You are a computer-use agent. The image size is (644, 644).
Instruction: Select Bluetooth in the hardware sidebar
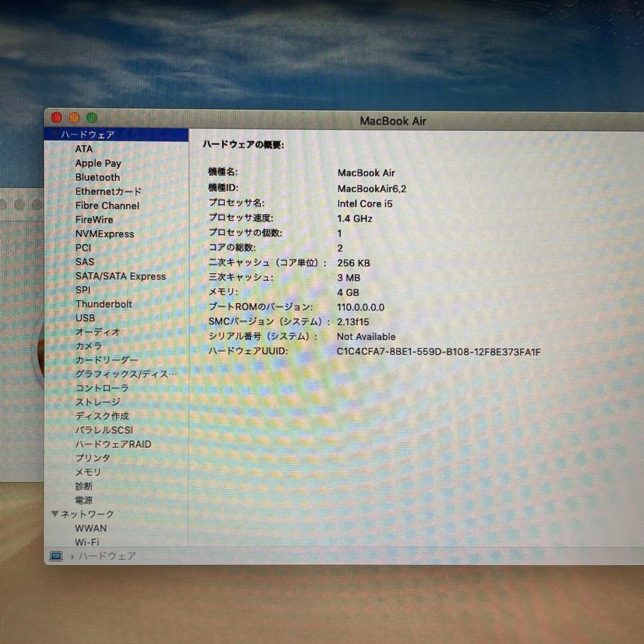click(x=97, y=177)
